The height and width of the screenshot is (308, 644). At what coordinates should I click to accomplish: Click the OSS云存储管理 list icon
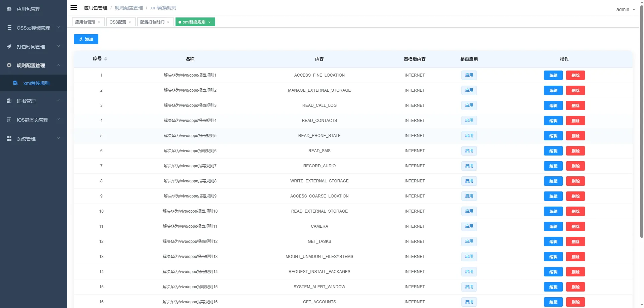coord(9,28)
